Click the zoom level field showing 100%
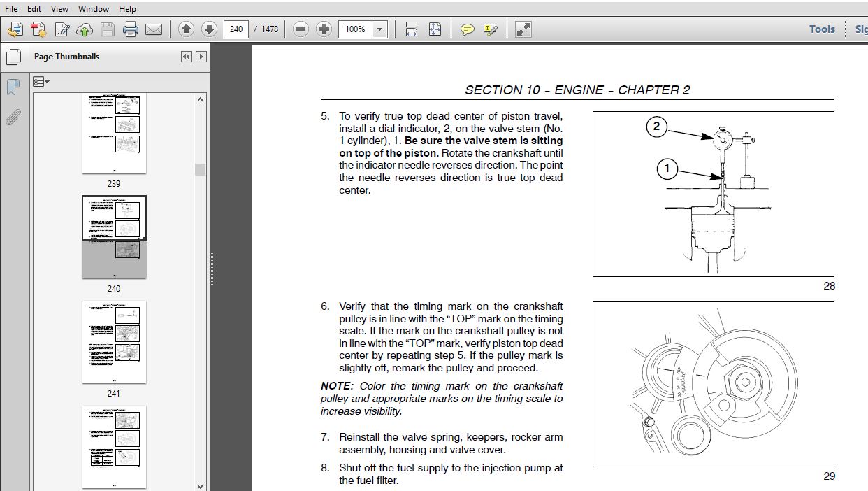This screenshot has width=868, height=491. [356, 29]
